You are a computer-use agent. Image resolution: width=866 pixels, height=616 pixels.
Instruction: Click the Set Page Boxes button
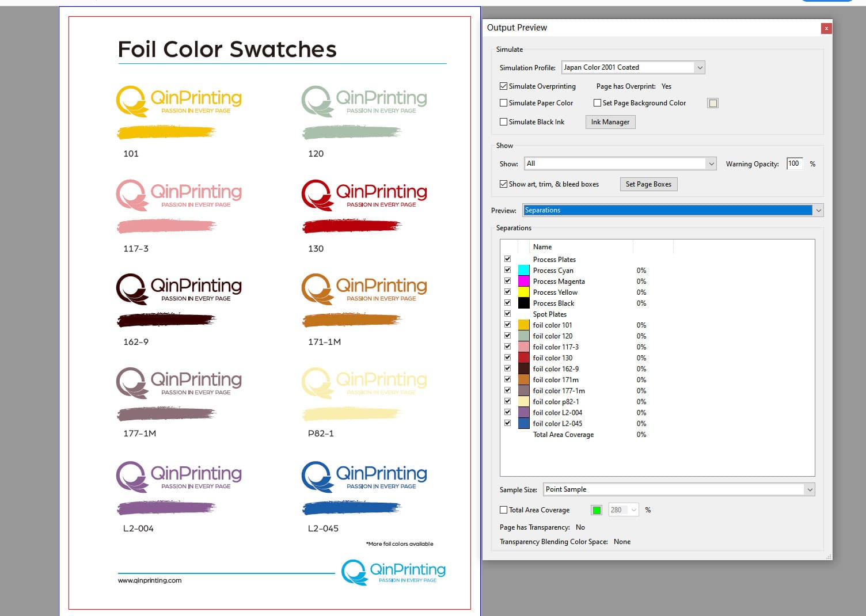coord(648,184)
